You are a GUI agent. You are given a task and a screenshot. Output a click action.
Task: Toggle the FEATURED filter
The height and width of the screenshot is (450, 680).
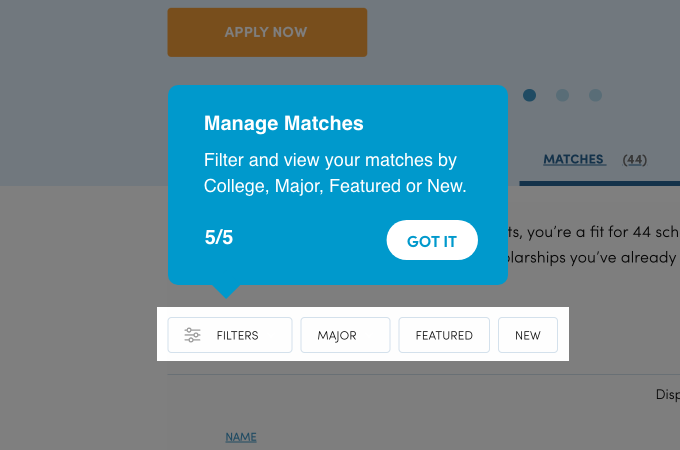(444, 335)
